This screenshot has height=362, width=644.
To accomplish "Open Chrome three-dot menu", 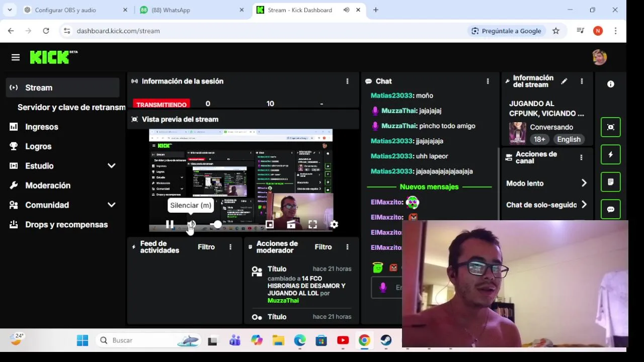I will pyautogui.click(x=615, y=31).
